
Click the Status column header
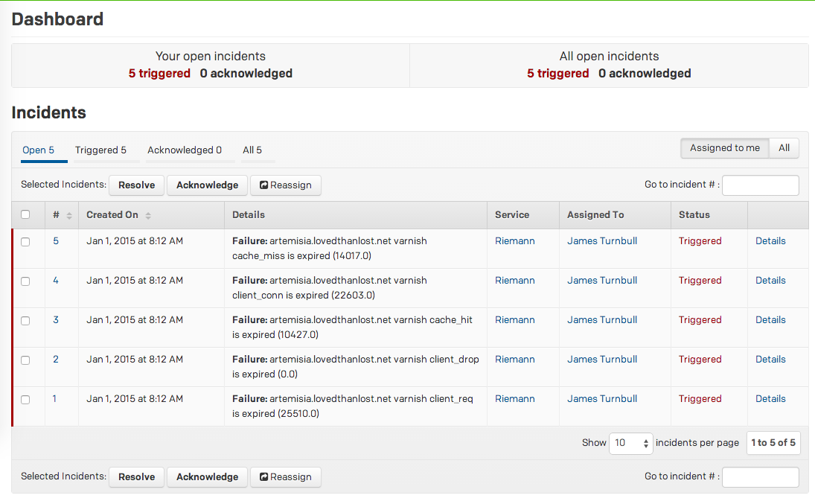[x=694, y=215]
